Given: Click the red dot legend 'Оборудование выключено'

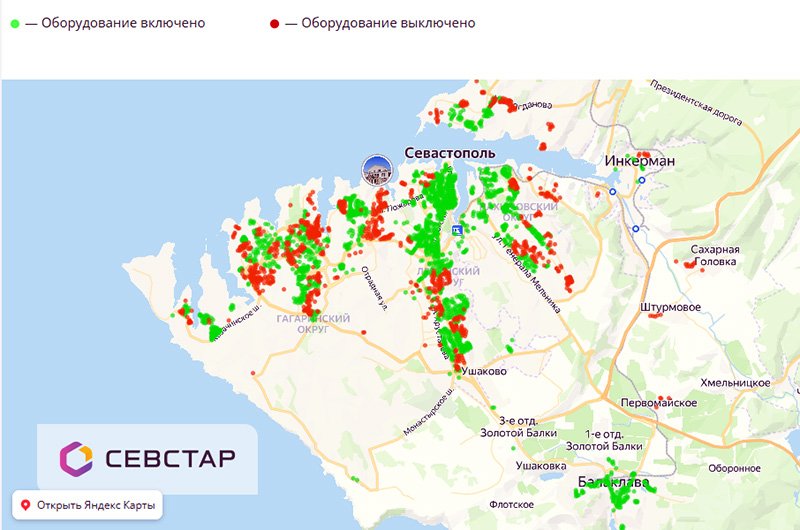Looking at the screenshot, I should (x=274, y=23).
